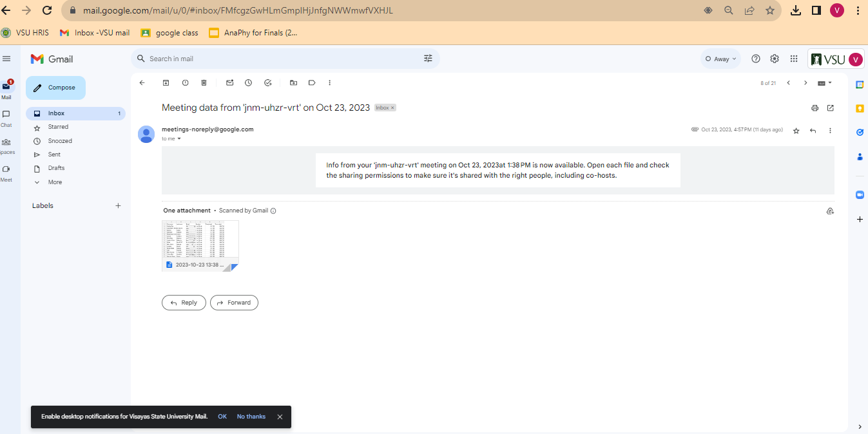Go to the Starred folder

point(58,127)
